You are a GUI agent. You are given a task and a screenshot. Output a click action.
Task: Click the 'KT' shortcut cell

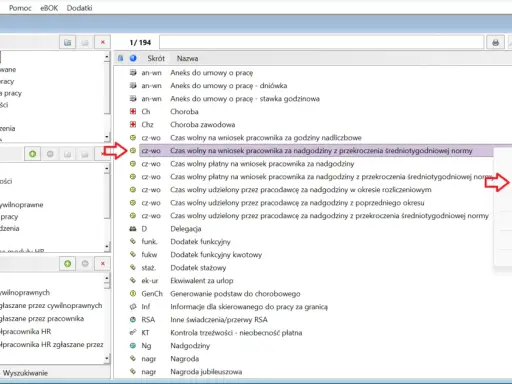145,333
